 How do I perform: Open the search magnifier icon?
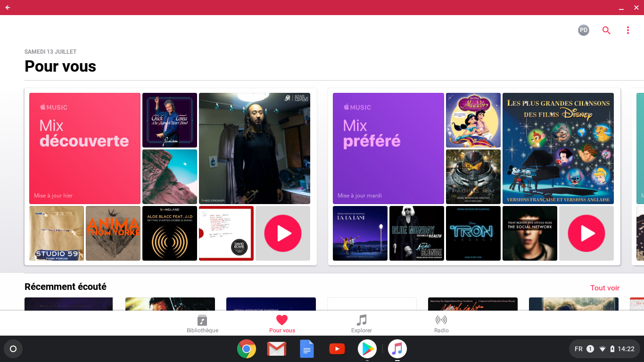[x=606, y=30]
